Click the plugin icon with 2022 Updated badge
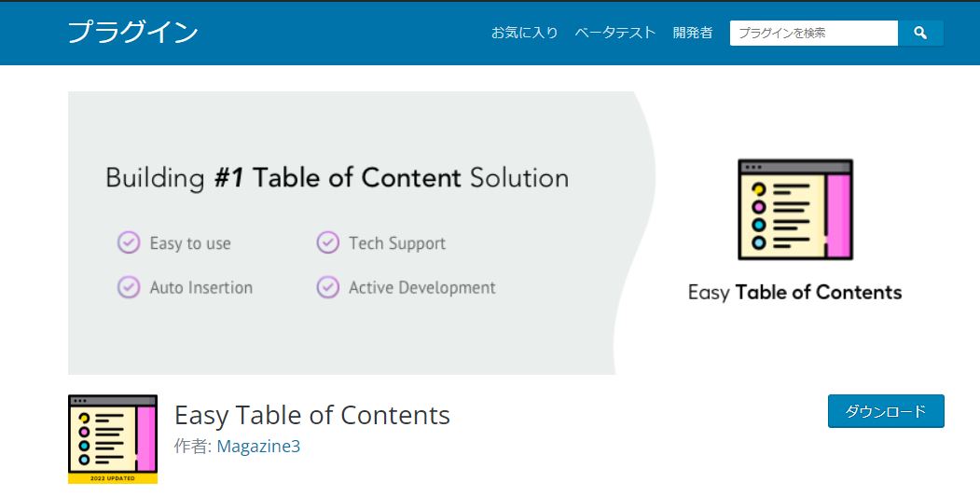The image size is (980, 496). [x=113, y=439]
